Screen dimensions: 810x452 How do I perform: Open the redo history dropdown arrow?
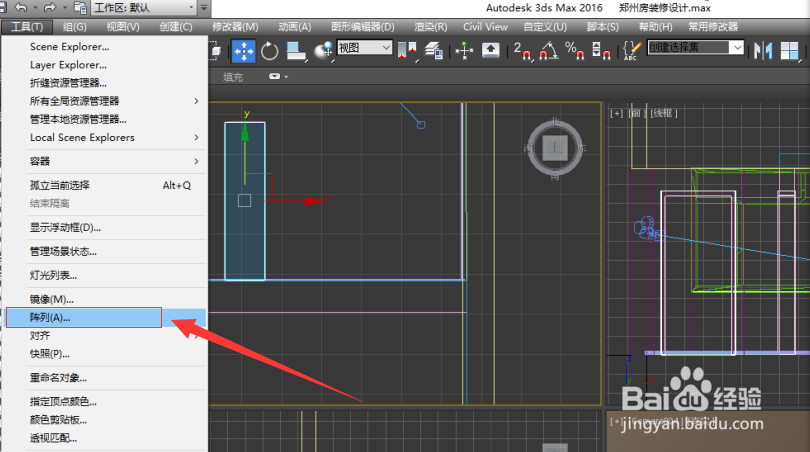tap(65, 8)
